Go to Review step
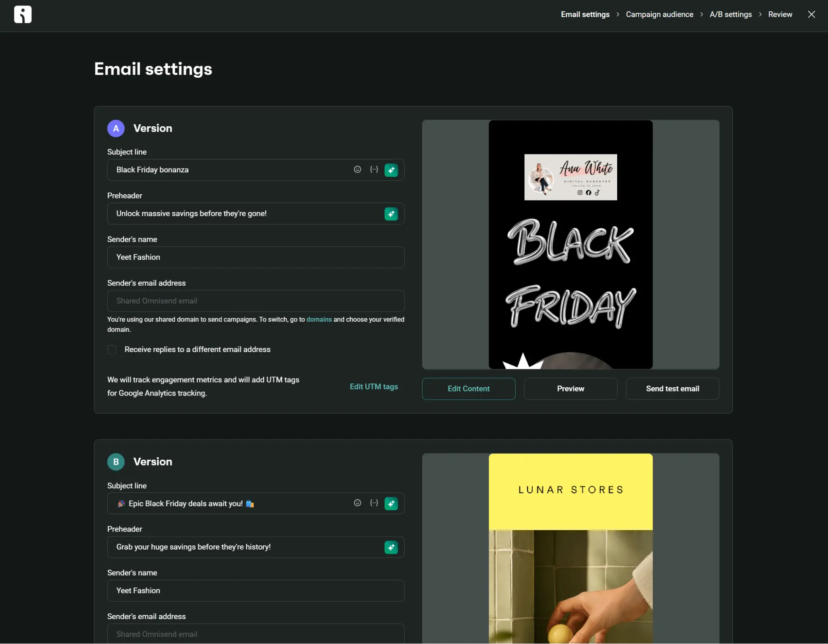This screenshot has height=644, width=828. tap(780, 14)
